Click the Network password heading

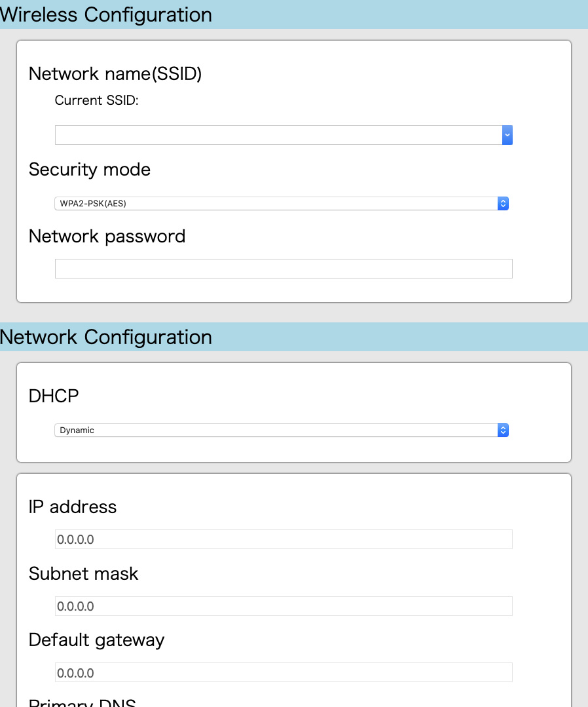point(107,237)
